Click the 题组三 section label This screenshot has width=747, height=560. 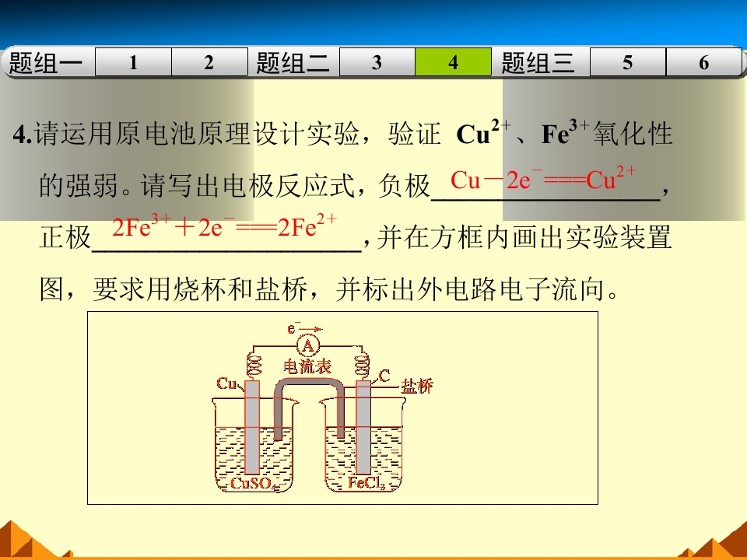click(x=538, y=62)
